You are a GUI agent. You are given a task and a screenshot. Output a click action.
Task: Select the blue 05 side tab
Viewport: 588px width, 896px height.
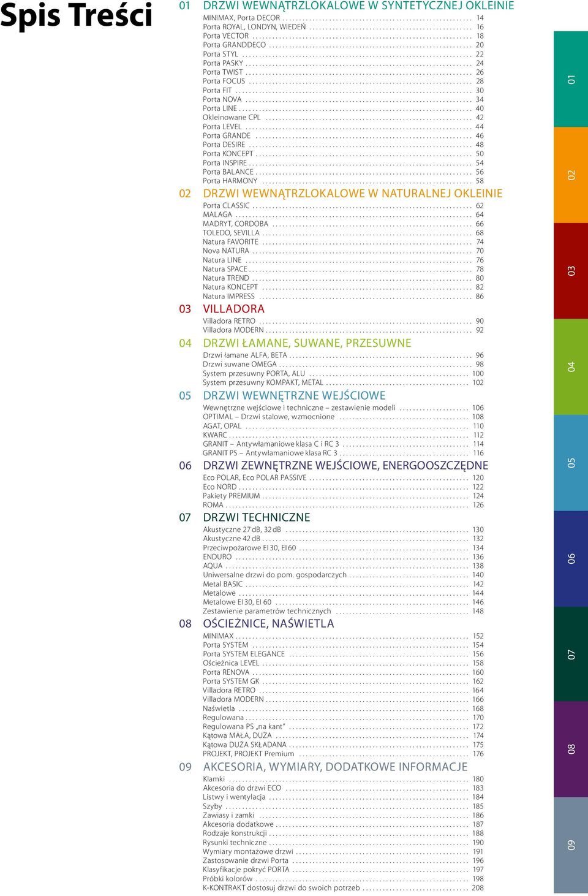[571, 463]
